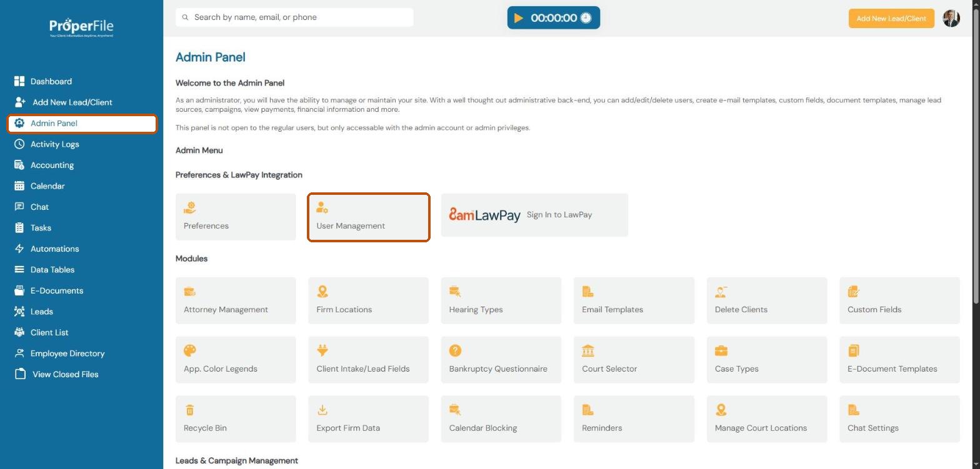Click the Custom Fields icon
980x469 pixels.
tap(854, 292)
